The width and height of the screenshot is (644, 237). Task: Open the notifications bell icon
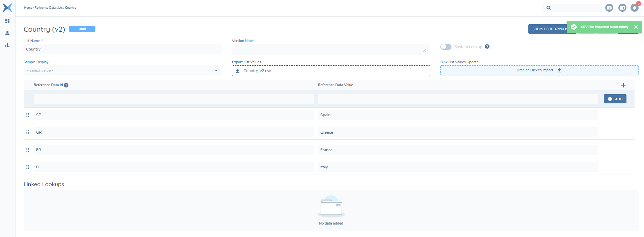(635, 8)
